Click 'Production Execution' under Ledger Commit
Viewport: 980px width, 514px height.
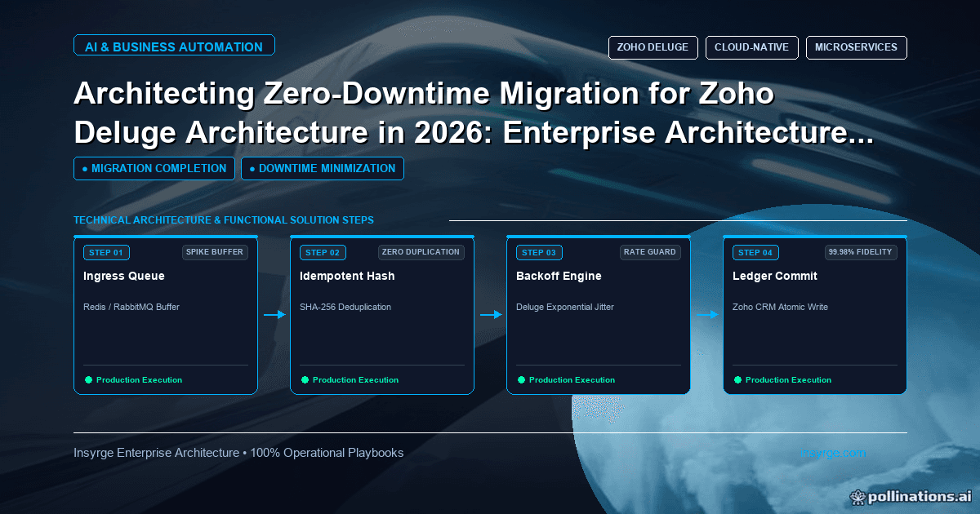[788, 380]
